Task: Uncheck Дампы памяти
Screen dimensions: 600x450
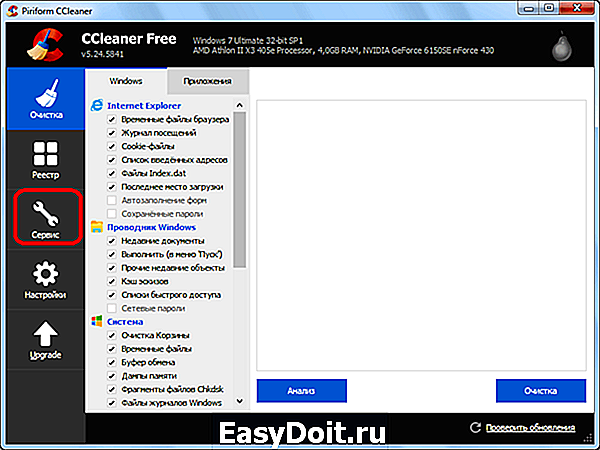Action: tap(111, 376)
